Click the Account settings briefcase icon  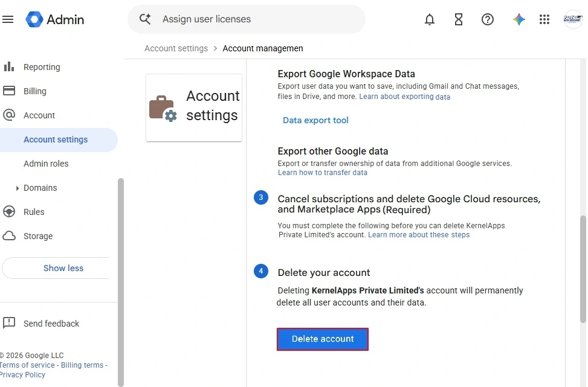pyautogui.click(x=163, y=109)
